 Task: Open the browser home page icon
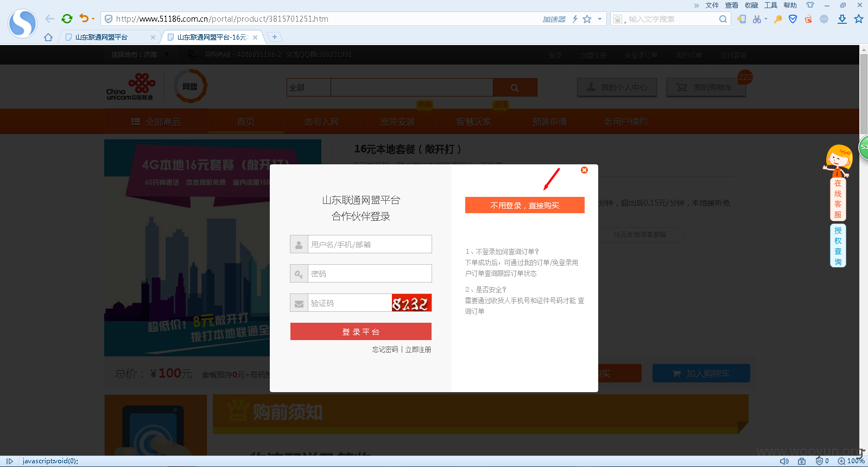48,37
